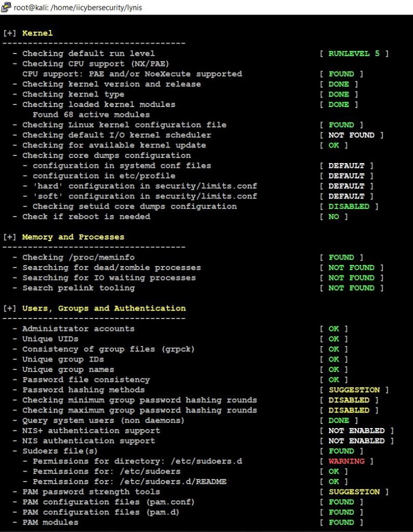The height and width of the screenshot is (532, 413).
Task: Click the PuTTY icon in the title bar
Action: [x=6, y=7]
